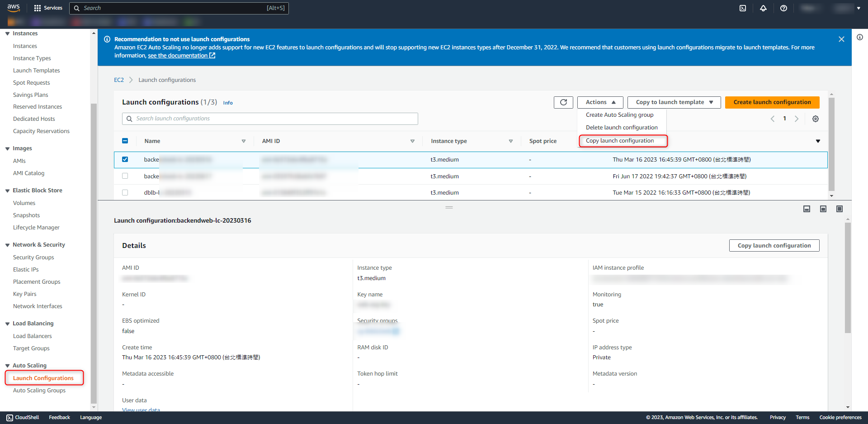This screenshot has width=868, height=424.
Task: Click the CloudShell icon in footer
Action: tap(10, 418)
